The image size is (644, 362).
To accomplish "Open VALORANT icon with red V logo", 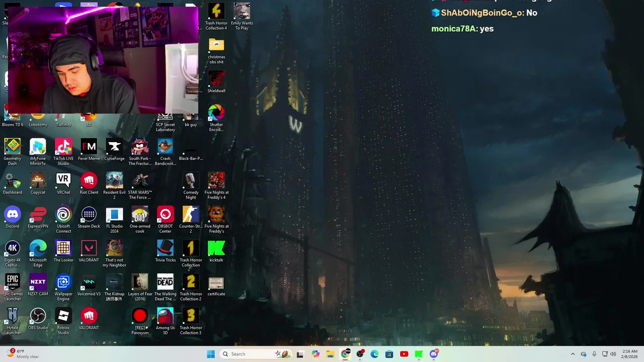I will point(89,251).
